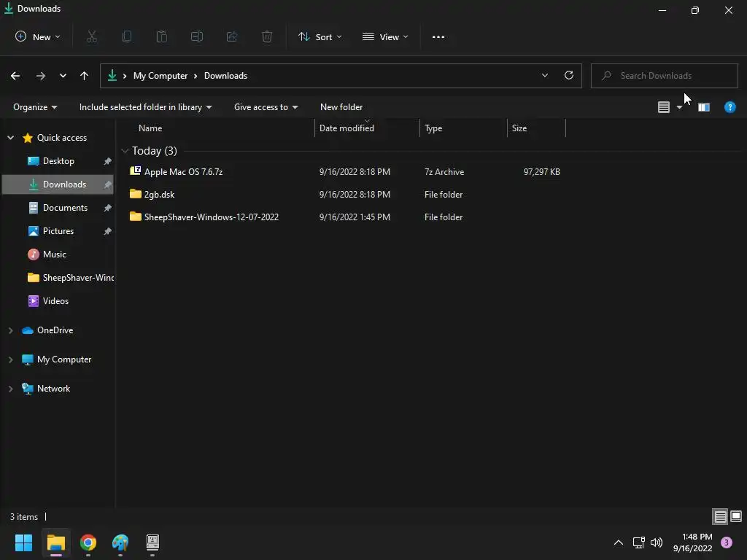Go back with the left arrow
The image size is (747, 560).
15,76
